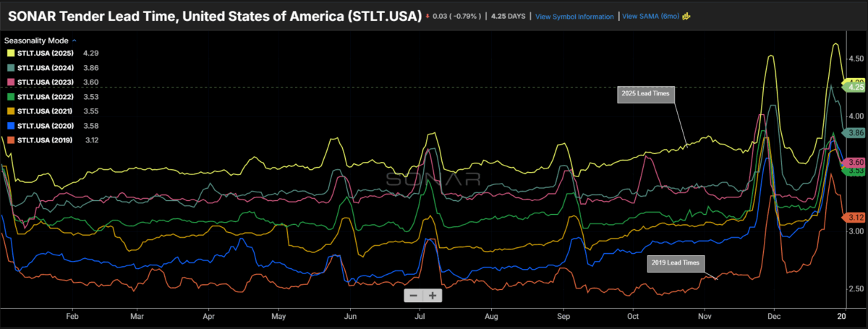Select the 2020 legend value 3.58
The height and width of the screenshot is (329, 868).
click(x=91, y=126)
